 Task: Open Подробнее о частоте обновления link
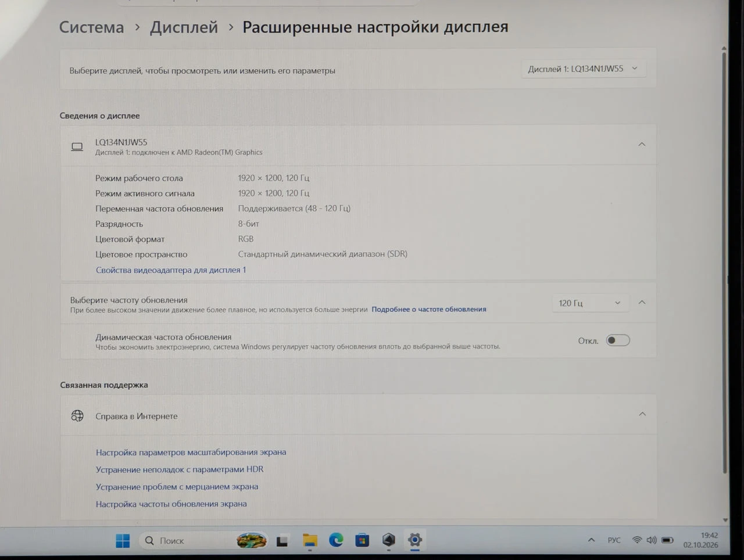[x=429, y=309]
